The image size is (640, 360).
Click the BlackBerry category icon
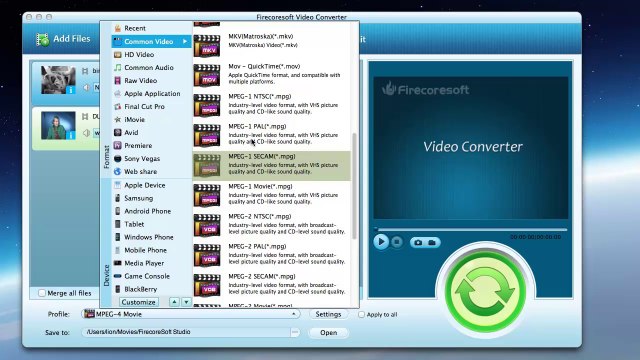click(118, 289)
